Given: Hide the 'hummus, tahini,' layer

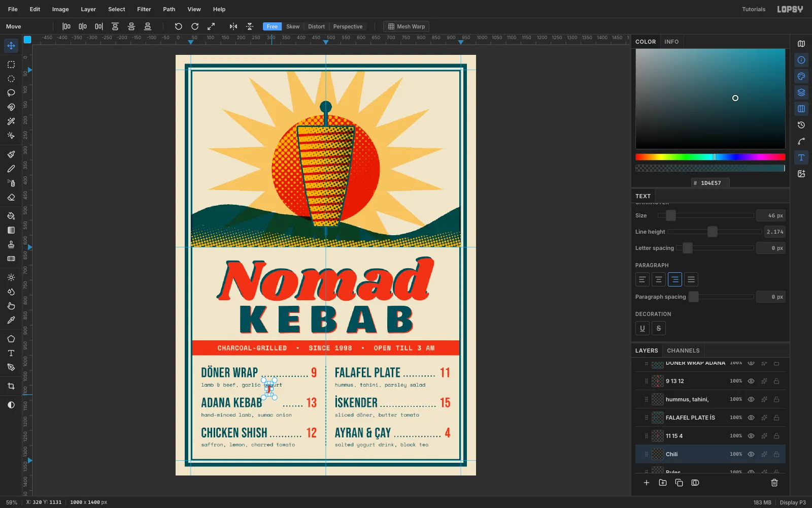Looking at the screenshot, I should click(x=751, y=399).
